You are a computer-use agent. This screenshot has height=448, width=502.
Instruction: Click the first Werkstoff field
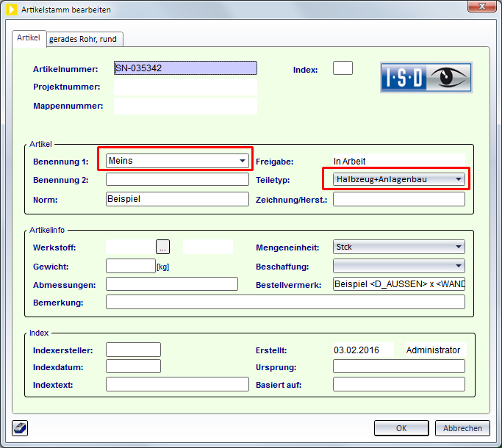pos(131,247)
